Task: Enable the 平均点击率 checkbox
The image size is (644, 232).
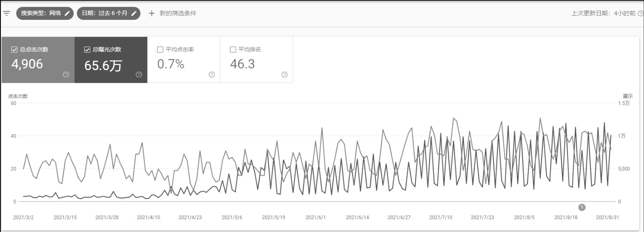Action: coord(160,49)
